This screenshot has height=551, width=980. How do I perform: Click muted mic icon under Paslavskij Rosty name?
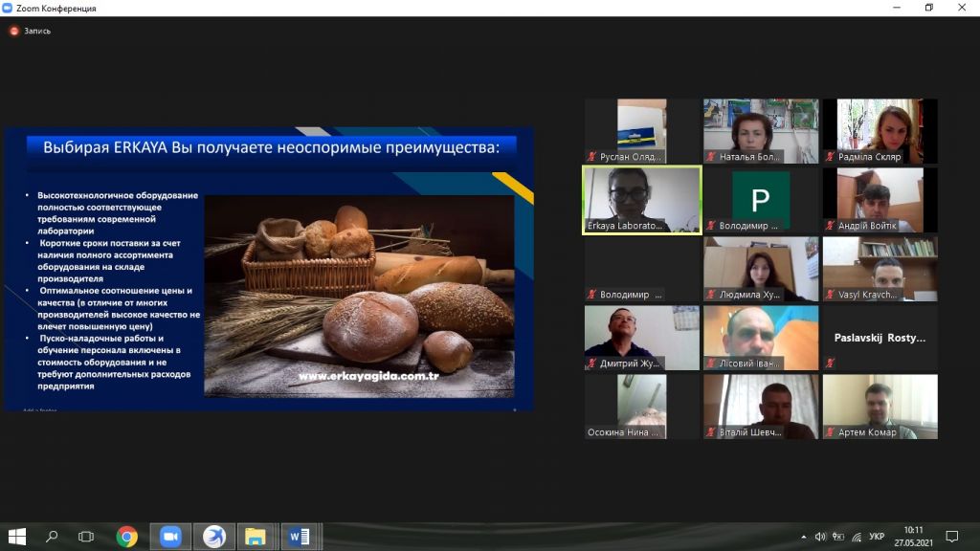tap(830, 363)
